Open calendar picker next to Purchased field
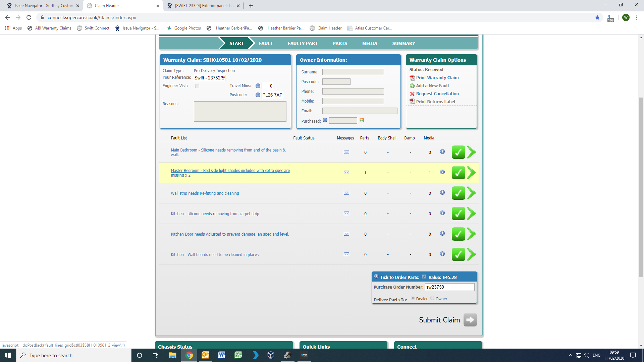The height and width of the screenshot is (362, 644). [361, 120]
